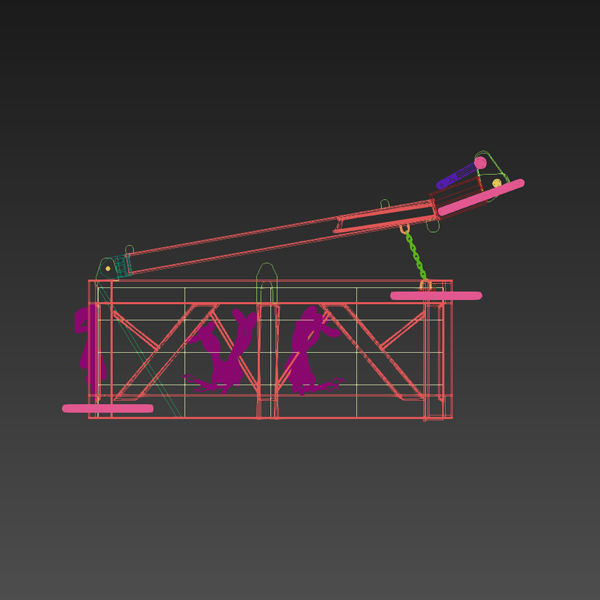Select the pink bar beside the standing magenta figure
Image resolution: width=600 pixels, height=600 pixels.
point(108,409)
